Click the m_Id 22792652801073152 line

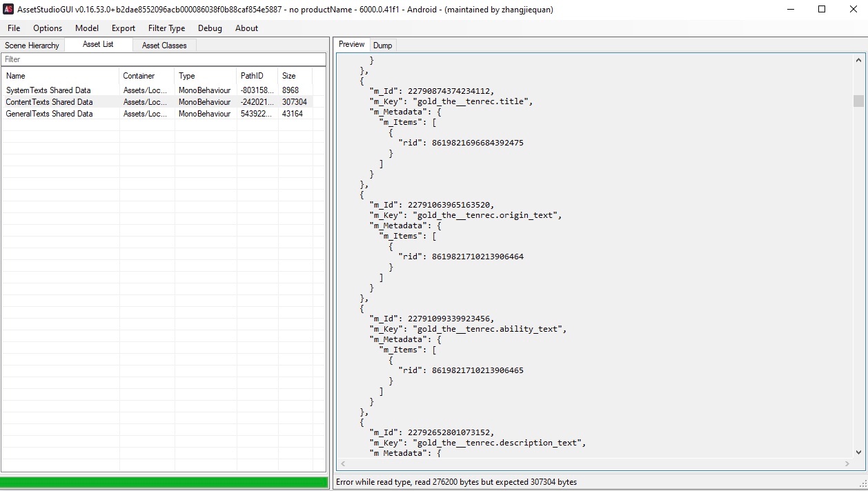433,432
